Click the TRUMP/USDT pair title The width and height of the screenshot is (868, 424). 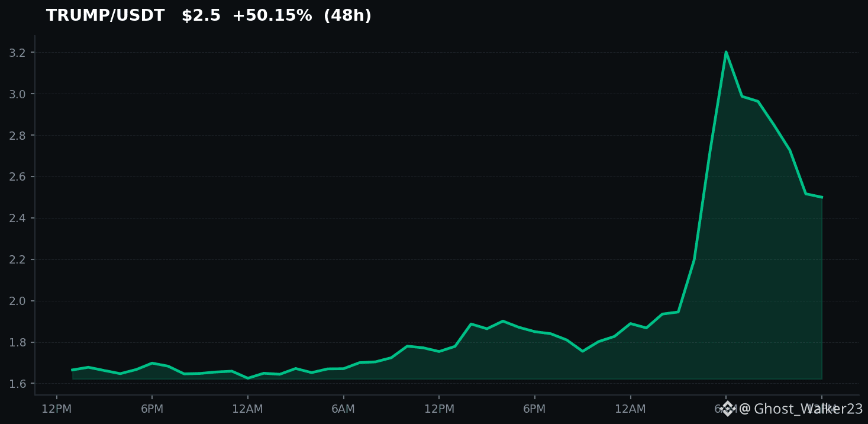click(105, 16)
